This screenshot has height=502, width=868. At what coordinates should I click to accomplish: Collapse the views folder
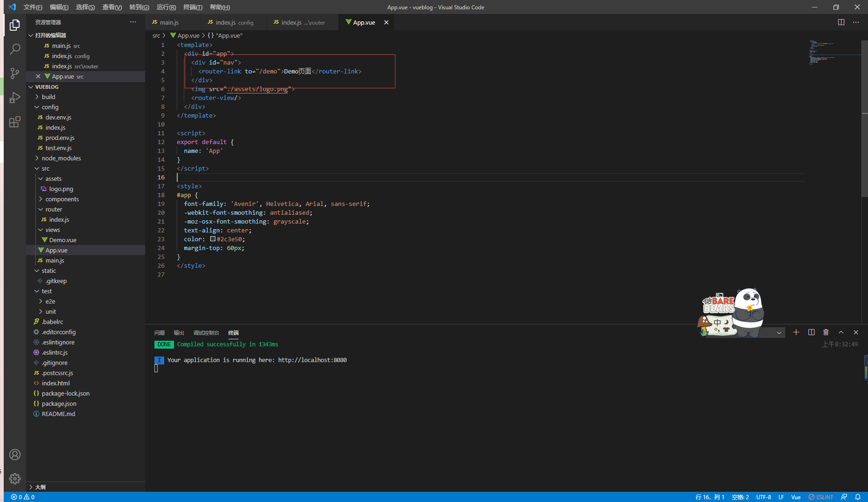pyautogui.click(x=86, y=230)
